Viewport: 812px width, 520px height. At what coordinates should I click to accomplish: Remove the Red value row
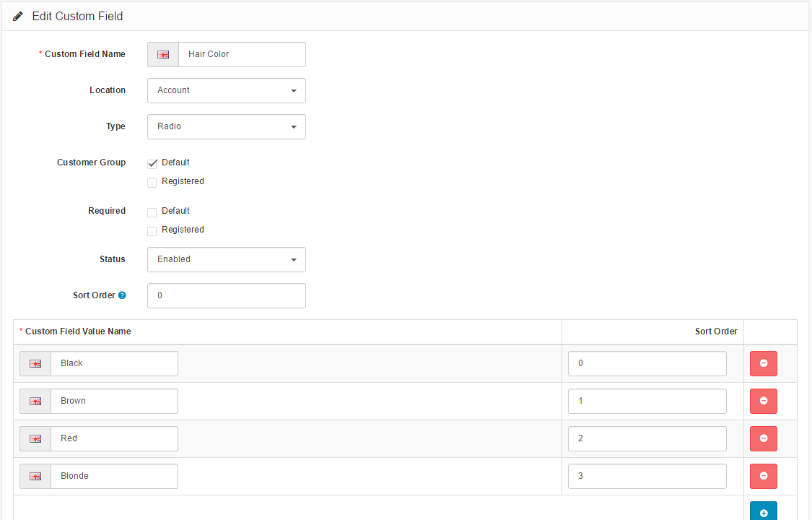click(x=764, y=438)
